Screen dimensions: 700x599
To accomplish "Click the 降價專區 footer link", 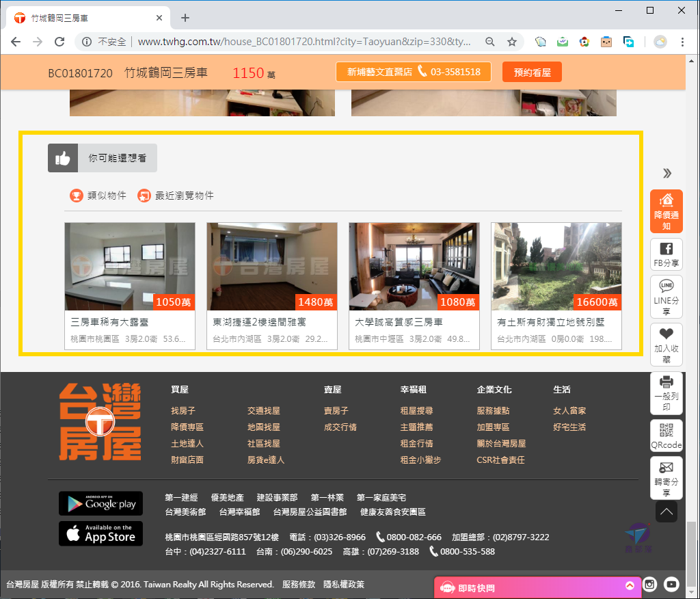I will point(187,427).
